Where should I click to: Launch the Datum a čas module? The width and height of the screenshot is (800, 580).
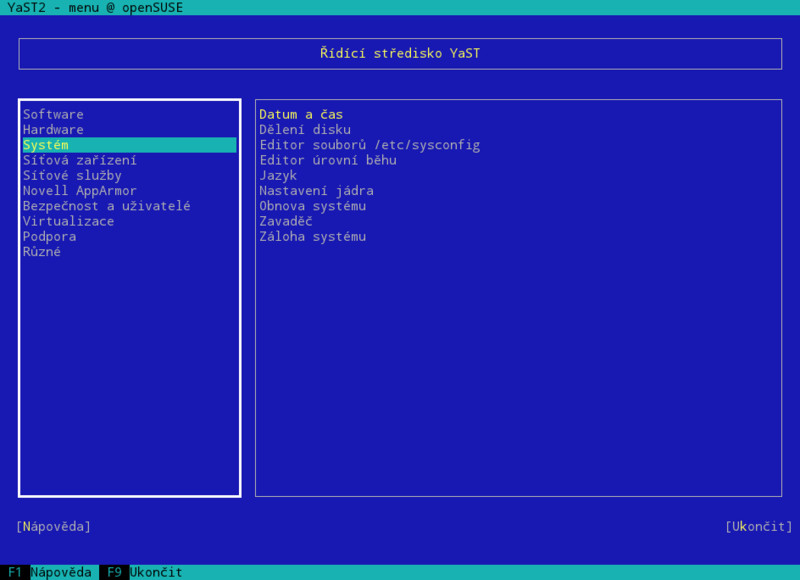(x=301, y=114)
